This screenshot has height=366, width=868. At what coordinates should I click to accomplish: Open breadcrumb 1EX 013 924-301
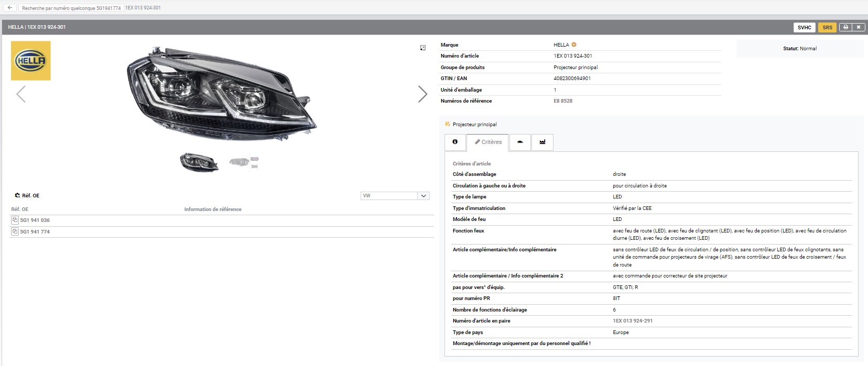click(143, 8)
